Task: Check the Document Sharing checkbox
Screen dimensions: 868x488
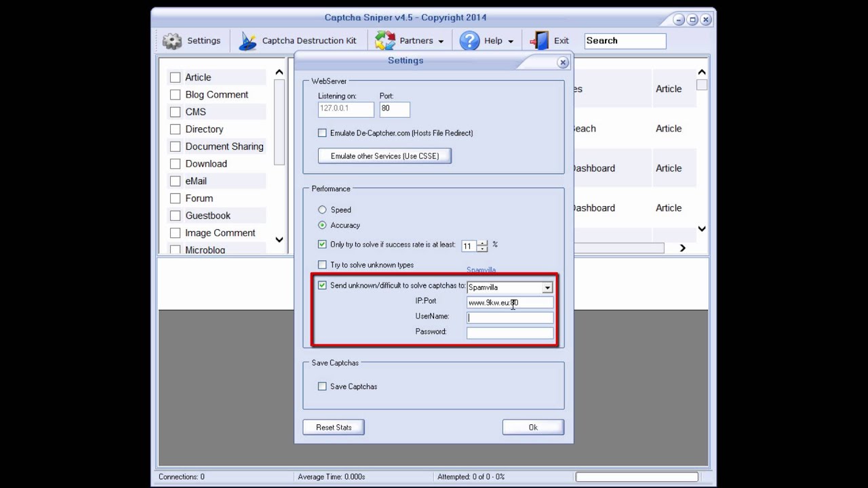Action: (175, 146)
